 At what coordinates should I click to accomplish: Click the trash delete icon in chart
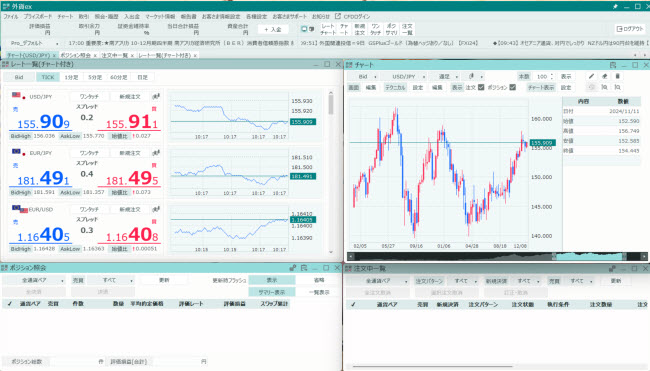click(617, 76)
